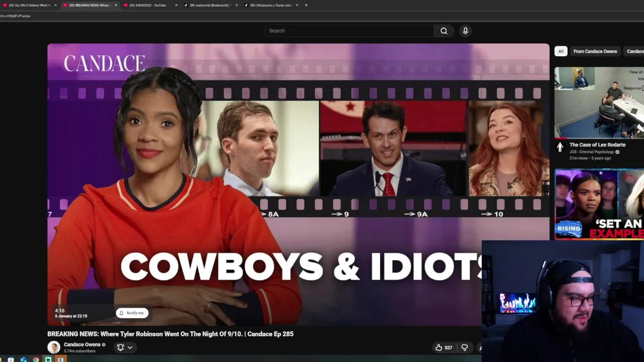The image size is (644, 362).
Task: Click into the YouTube search field
Action: point(349,31)
